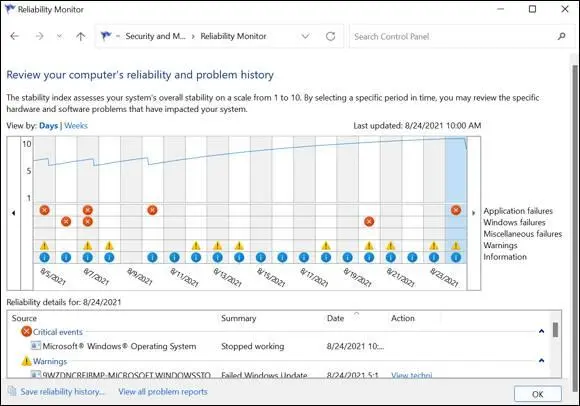This screenshot has height=406, width=580.
Task: Open the View technical details link
Action: coord(412,375)
